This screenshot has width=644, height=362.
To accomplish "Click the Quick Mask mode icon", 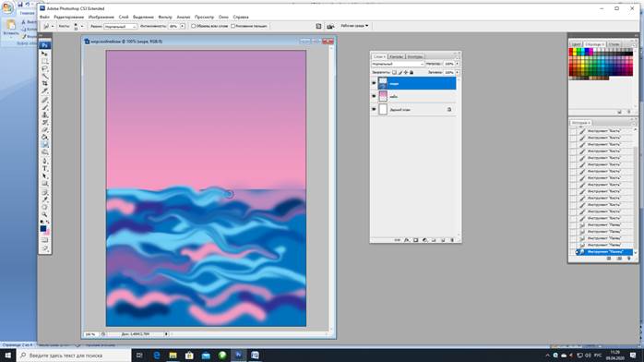I will point(45,240).
